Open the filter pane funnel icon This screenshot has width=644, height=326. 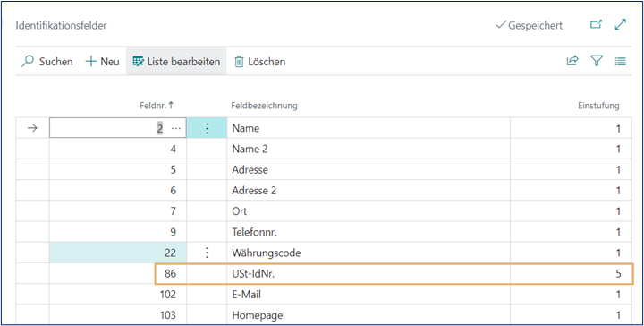coord(596,61)
